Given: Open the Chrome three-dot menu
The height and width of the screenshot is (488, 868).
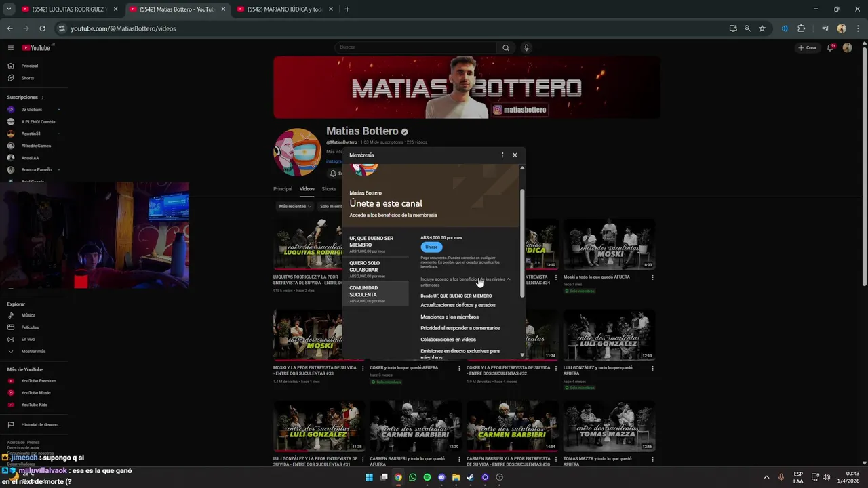Looking at the screenshot, I should (x=857, y=28).
